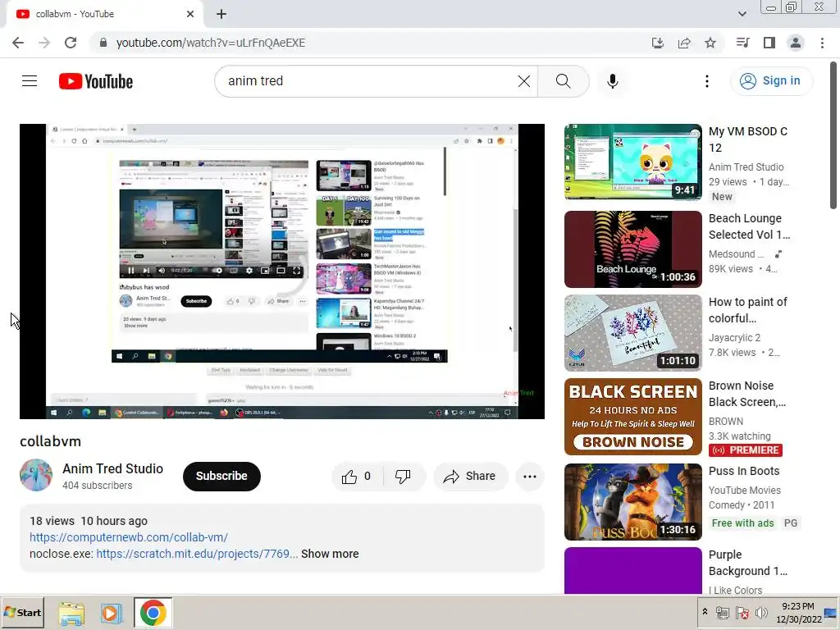Screen dimensions: 840x630
Task: Click the collabvm video title text
Action: click(x=50, y=441)
